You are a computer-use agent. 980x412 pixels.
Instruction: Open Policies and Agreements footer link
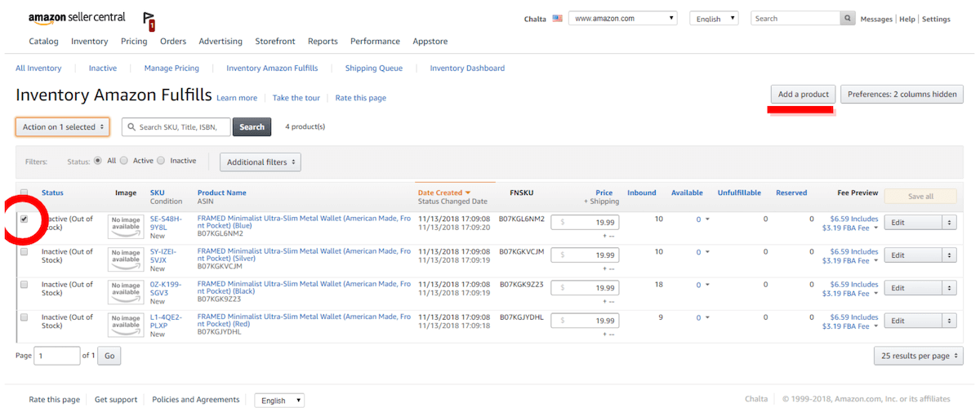click(196, 400)
